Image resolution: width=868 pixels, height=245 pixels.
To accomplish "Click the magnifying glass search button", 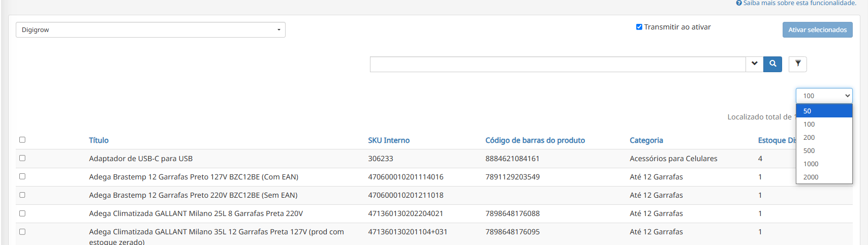I will (x=772, y=64).
